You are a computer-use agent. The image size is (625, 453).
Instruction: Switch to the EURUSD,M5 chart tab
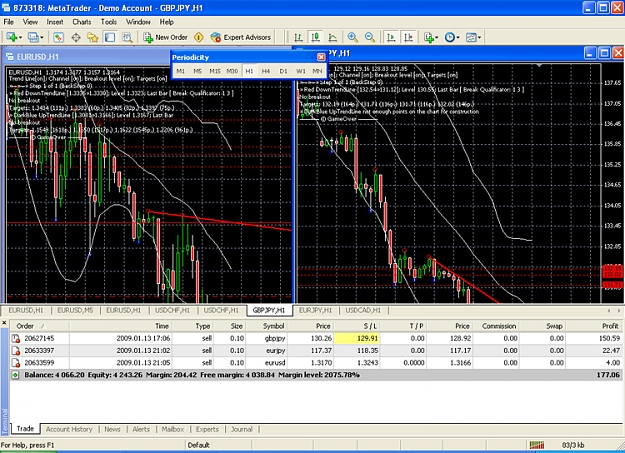(x=75, y=310)
